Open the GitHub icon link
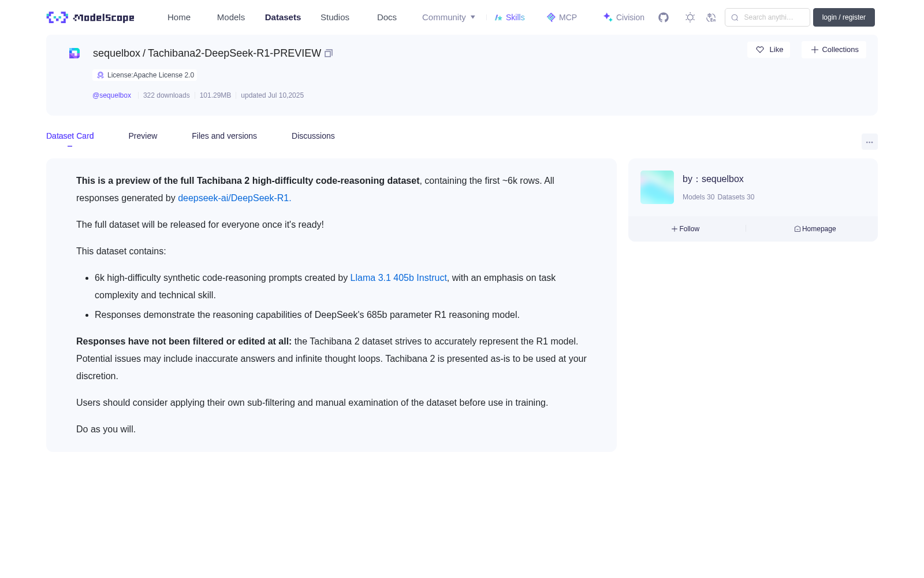 click(x=664, y=17)
